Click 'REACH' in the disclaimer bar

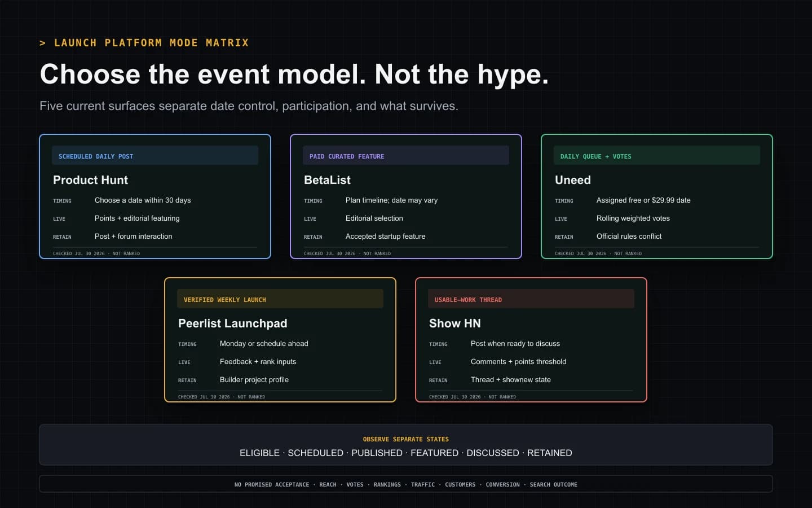(328, 485)
